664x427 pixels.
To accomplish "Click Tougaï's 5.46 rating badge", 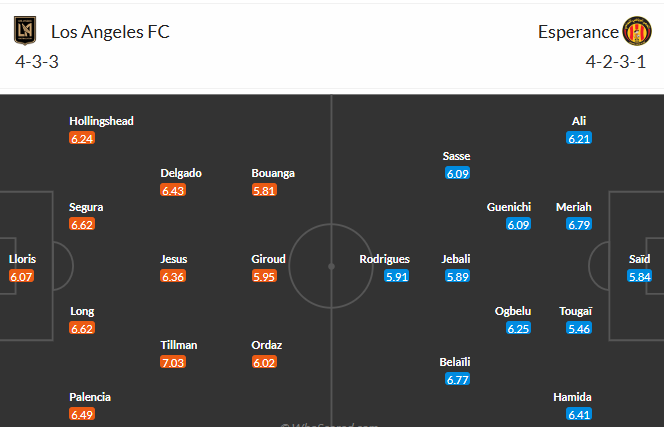I will click(578, 328).
